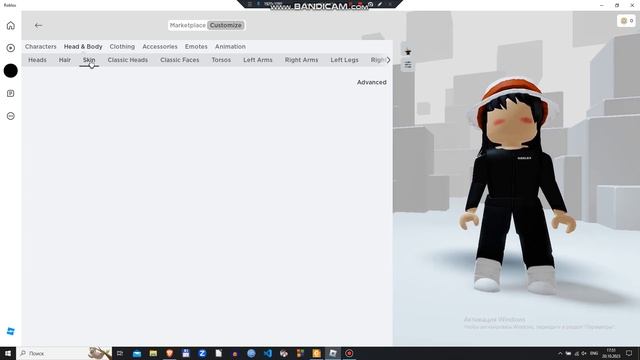Open the Animation tab
The height and width of the screenshot is (360, 640).
pyautogui.click(x=230, y=47)
